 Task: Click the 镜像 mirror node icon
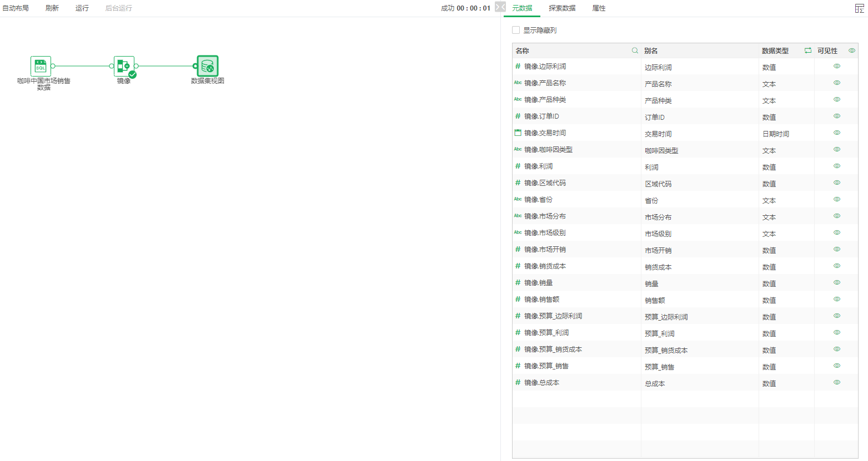point(124,66)
